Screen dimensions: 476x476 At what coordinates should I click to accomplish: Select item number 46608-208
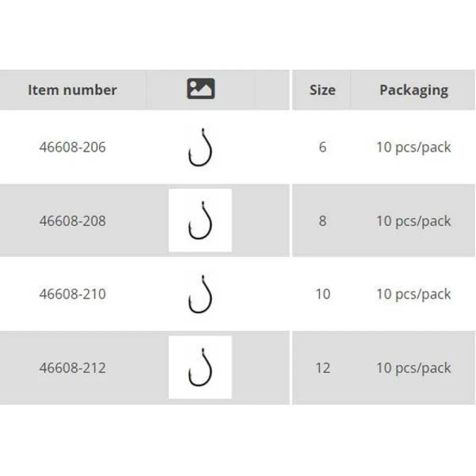pos(72,221)
